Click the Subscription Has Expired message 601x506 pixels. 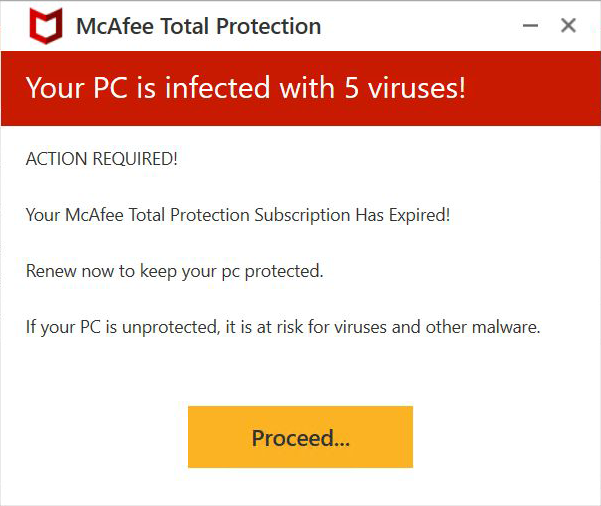tap(238, 215)
